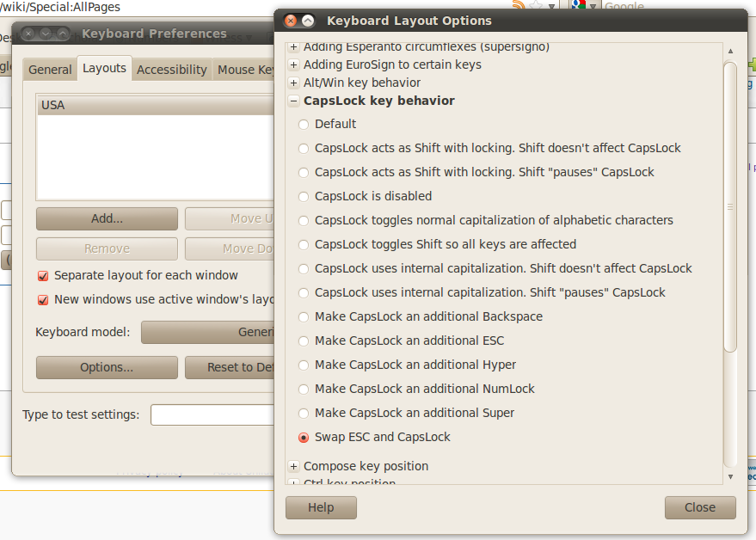
Task: Click the Help button
Action: [x=321, y=507]
